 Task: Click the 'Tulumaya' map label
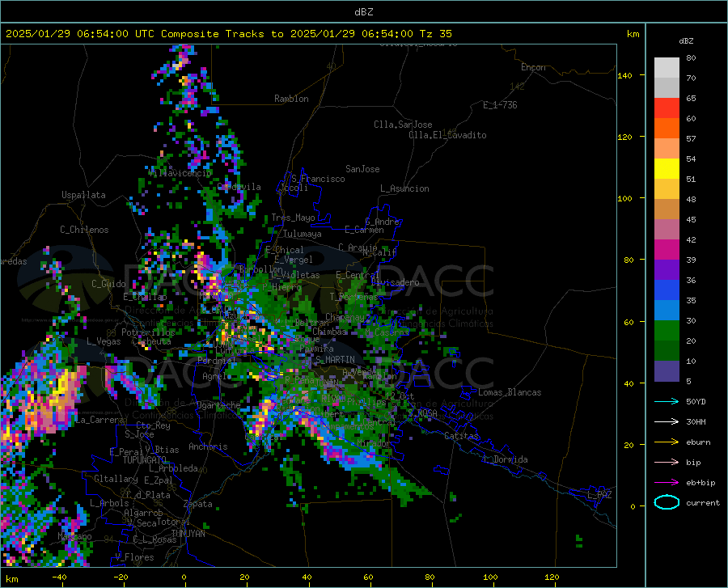[x=303, y=234]
